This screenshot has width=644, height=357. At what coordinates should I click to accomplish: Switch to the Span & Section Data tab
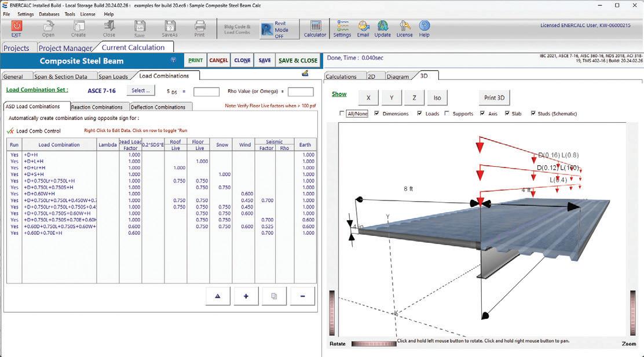tap(61, 76)
